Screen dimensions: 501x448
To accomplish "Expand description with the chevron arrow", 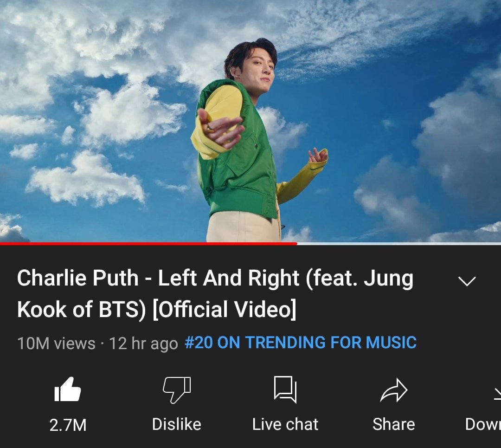I will (x=467, y=281).
